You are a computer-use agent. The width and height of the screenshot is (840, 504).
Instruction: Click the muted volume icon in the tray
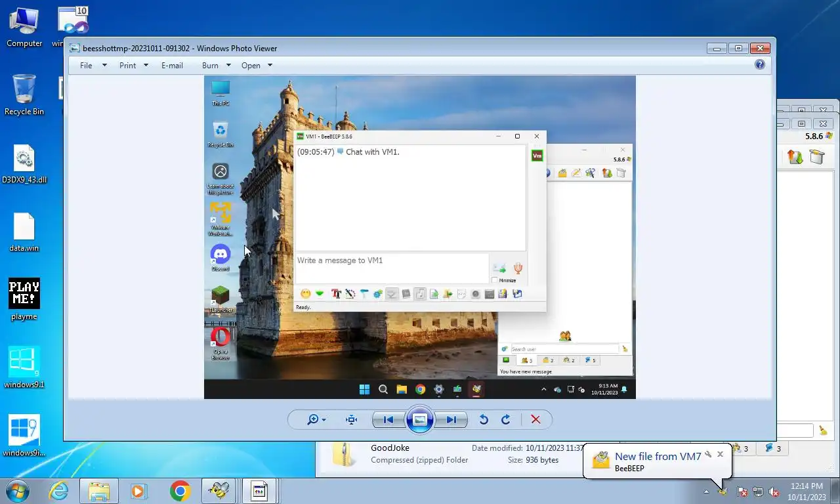[x=774, y=492]
